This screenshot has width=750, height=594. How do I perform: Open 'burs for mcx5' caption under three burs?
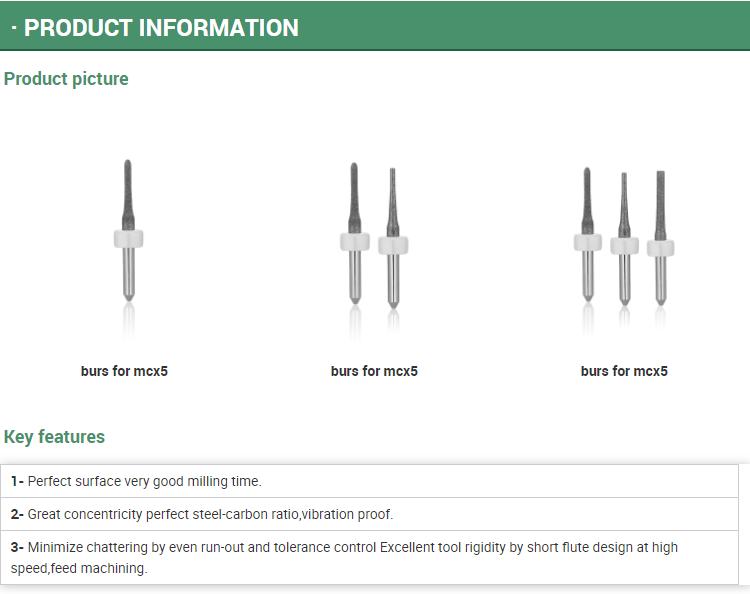pyautogui.click(x=624, y=371)
